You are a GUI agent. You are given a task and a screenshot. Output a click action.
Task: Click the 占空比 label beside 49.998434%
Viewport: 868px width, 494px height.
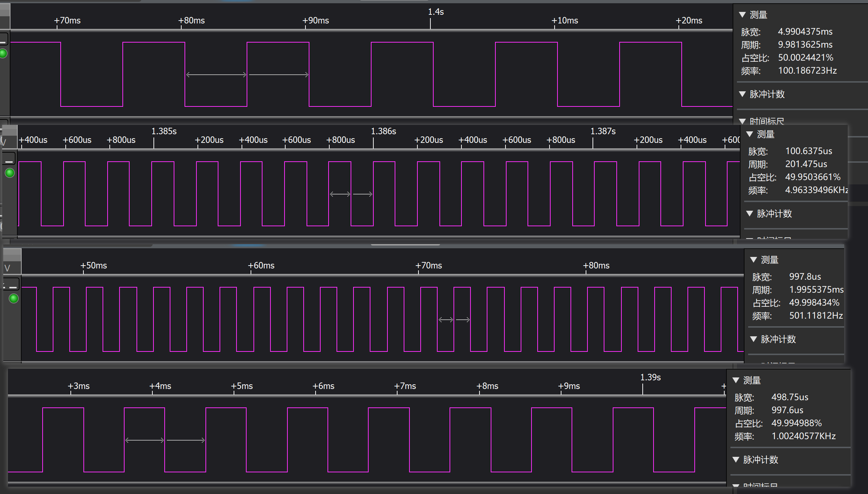[766, 303]
